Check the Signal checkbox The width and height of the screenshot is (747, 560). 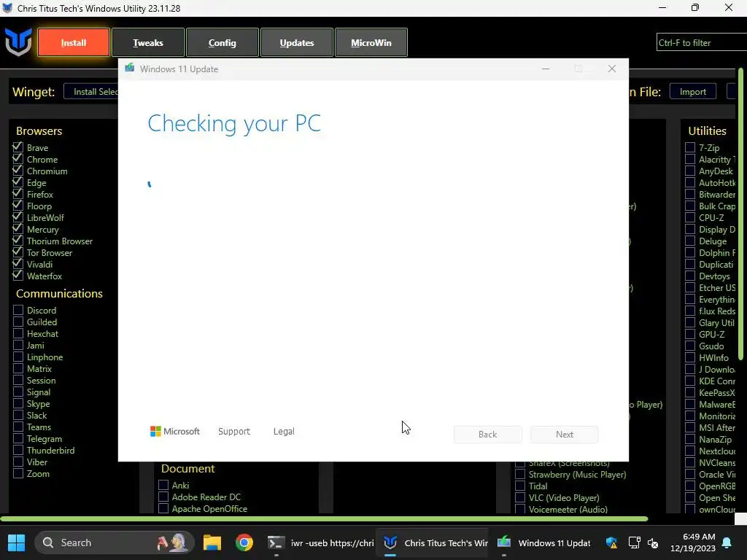click(x=18, y=392)
